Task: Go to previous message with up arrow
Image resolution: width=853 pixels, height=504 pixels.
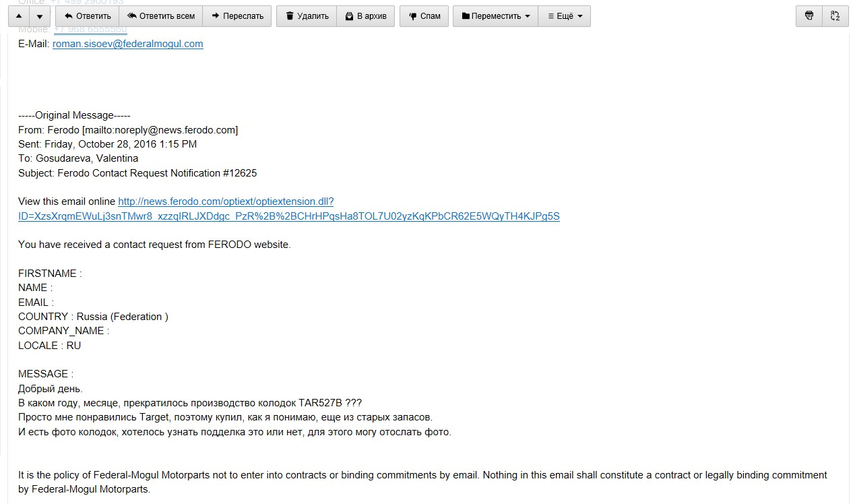Action: tap(18, 16)
